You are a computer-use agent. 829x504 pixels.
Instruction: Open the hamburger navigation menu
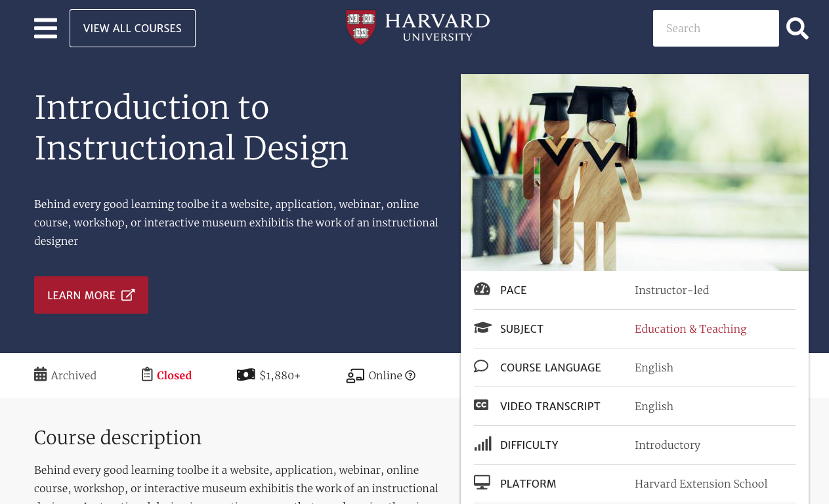45,28
